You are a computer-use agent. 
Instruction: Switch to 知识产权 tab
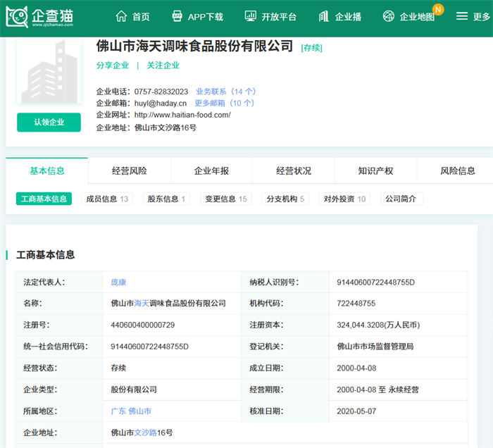(375, 170)
